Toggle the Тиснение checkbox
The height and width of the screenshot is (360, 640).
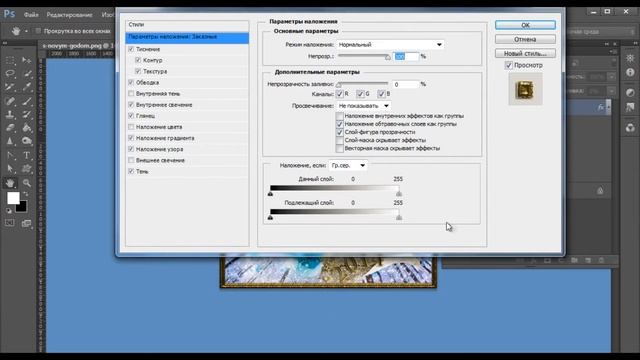(131, 49)
